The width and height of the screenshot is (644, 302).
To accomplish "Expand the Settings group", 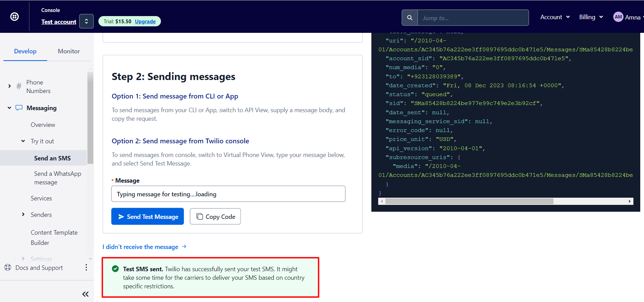I will pos(23,259).
